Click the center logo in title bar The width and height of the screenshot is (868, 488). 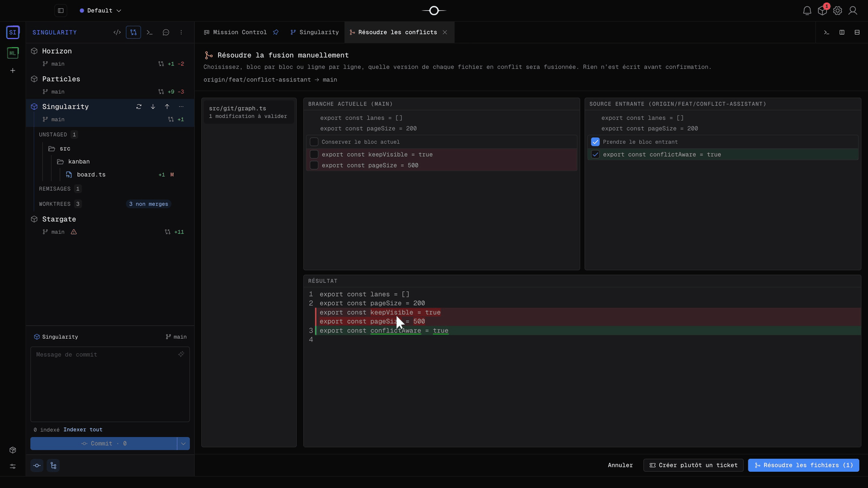[x=434, y=10]
